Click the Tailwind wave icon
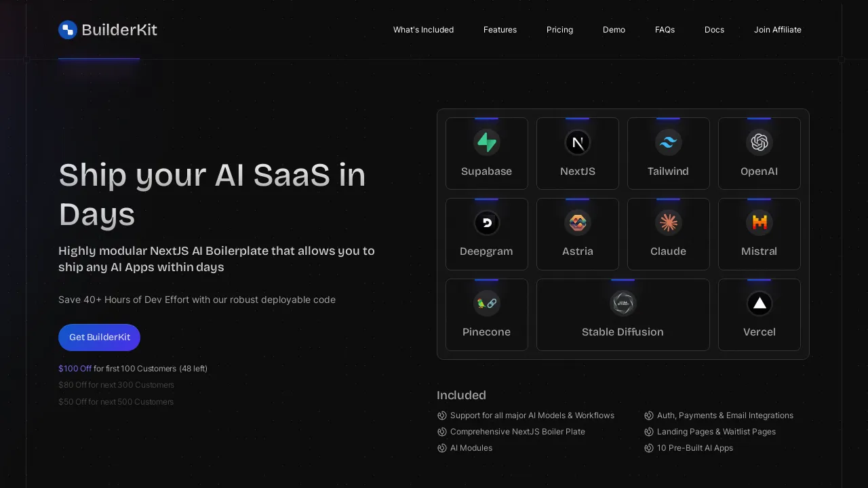This screenshot has width=868, height=488. [669, 142]
